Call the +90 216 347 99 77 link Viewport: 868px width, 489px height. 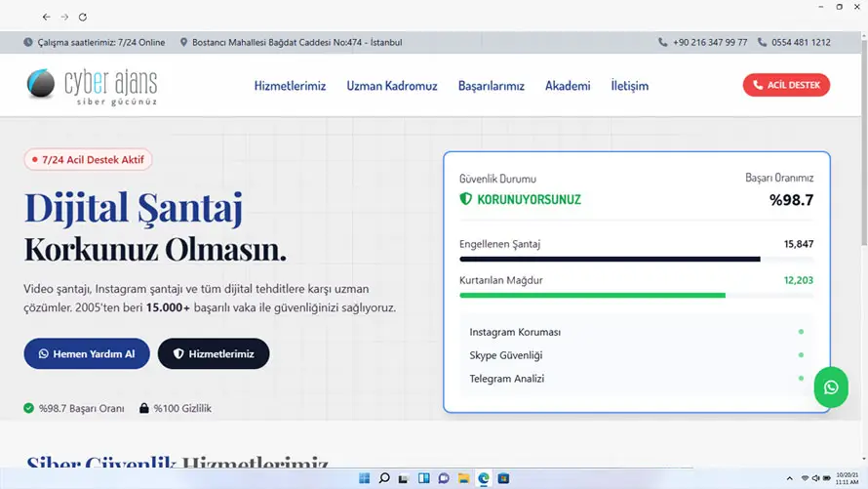[710, 42]
